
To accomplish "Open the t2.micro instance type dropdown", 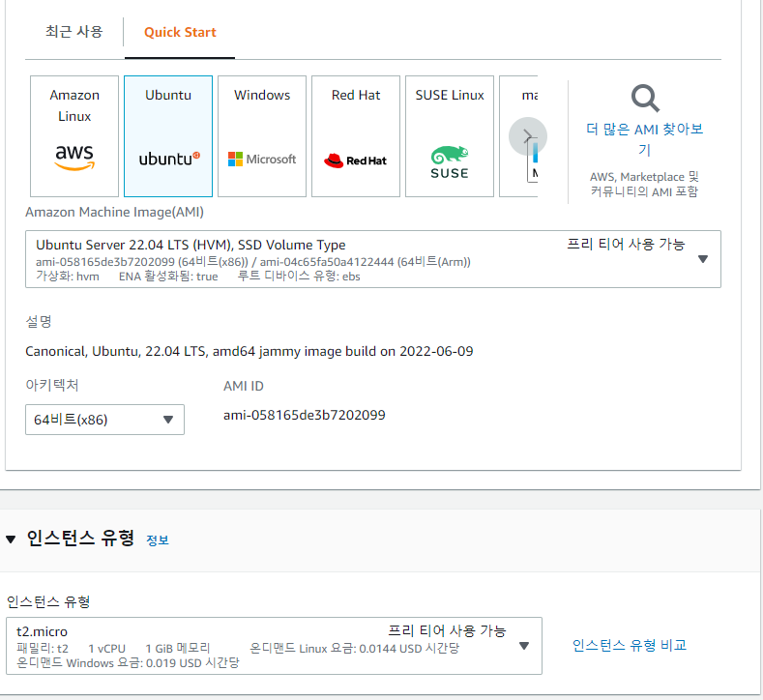I will point(274,646).
